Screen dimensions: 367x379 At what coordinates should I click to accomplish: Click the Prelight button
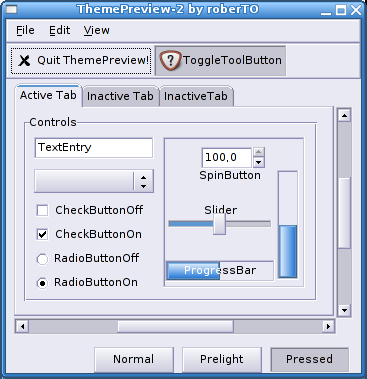click(x=222, y=359)
